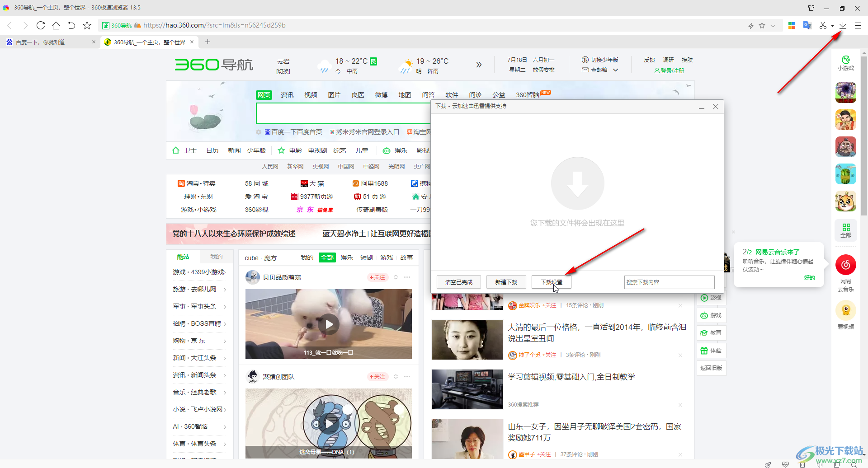Open the 影视 floating shortcut

tap(711, 298)
